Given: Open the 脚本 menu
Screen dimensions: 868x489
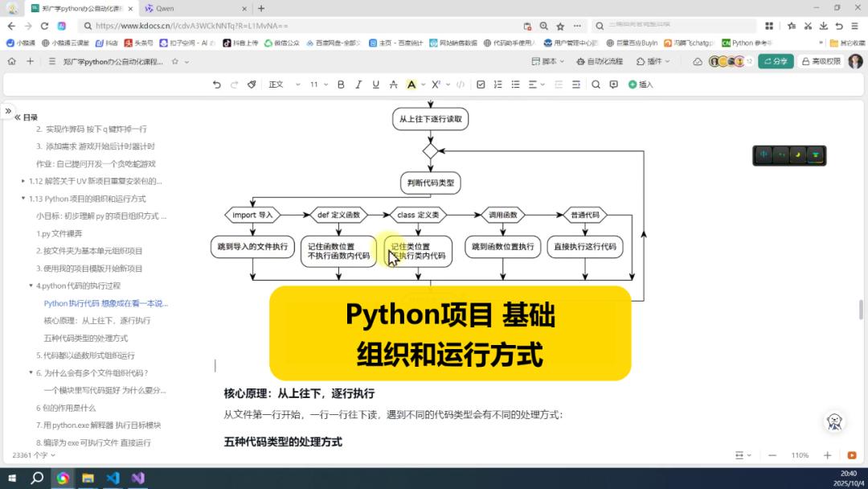Looking at the screenshot, I should click(x=549, y=61).
